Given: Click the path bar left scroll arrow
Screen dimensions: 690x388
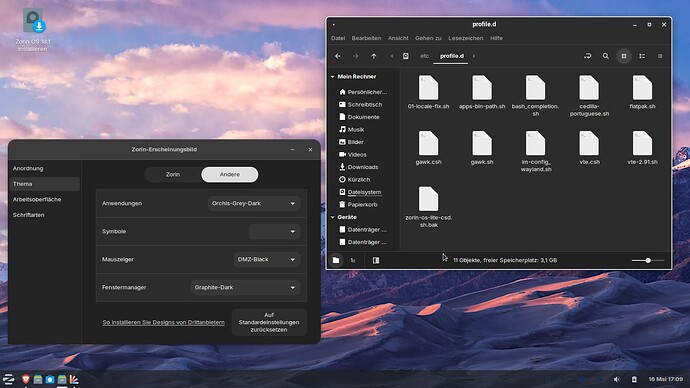Looking at the screenshot, I should (392, 56).
